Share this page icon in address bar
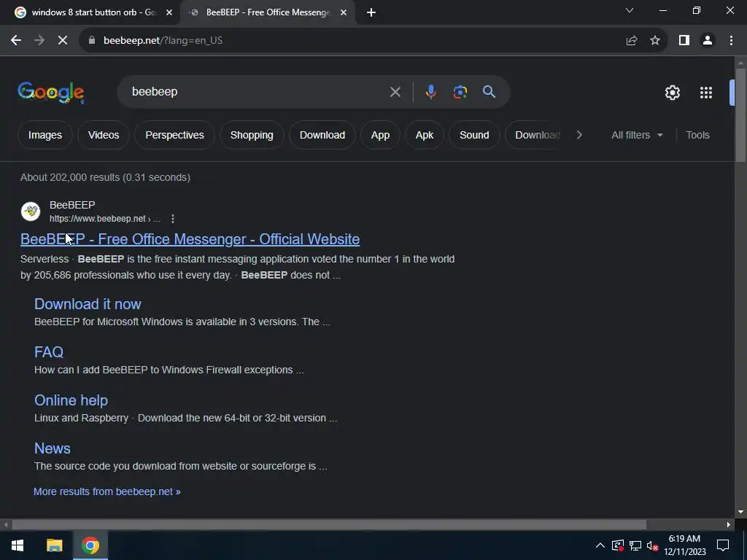This screenshot has width=747, height=560. click(632, 41)
